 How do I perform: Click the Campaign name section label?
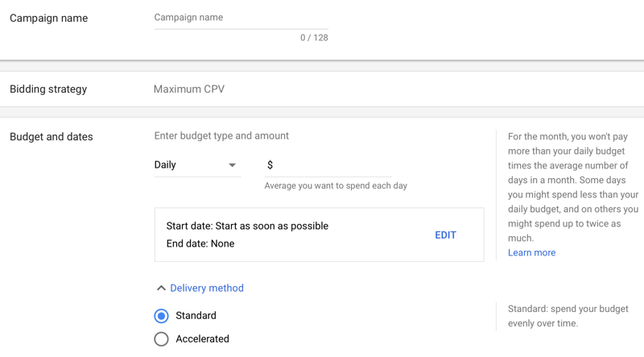49,18
